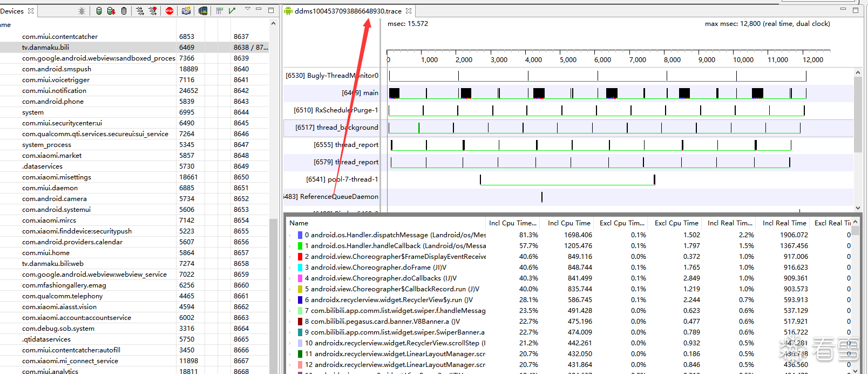868x374 pixels.
Task: Close the Devices tab
Action: click(31, 11)
